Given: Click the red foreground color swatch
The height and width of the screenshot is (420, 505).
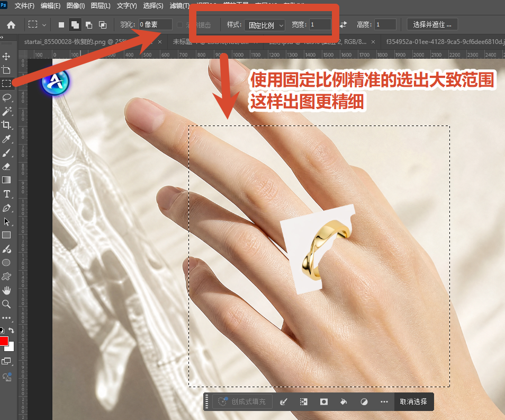Looking at the screenshot, I should 4,341.
